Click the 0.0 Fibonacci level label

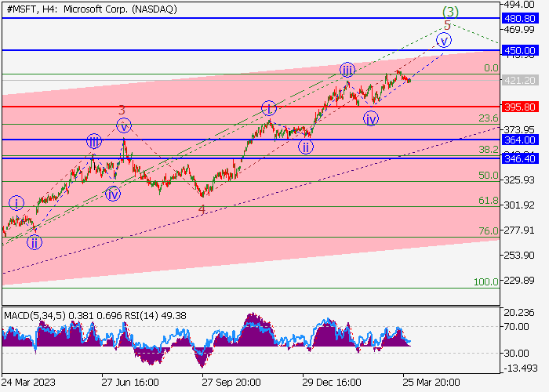coord(491,68)
